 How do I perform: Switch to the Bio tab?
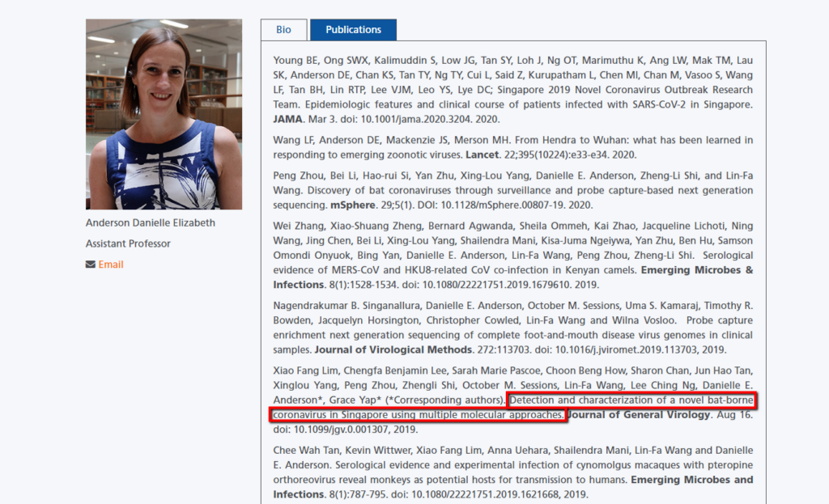[283, 30]
